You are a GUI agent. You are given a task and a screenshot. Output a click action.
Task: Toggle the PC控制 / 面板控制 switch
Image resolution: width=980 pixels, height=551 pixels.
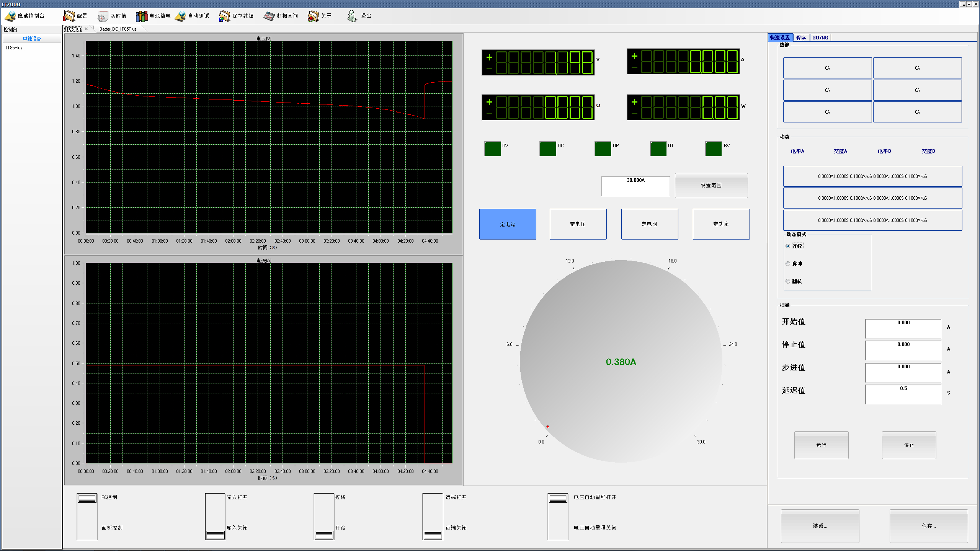point(87,517)
